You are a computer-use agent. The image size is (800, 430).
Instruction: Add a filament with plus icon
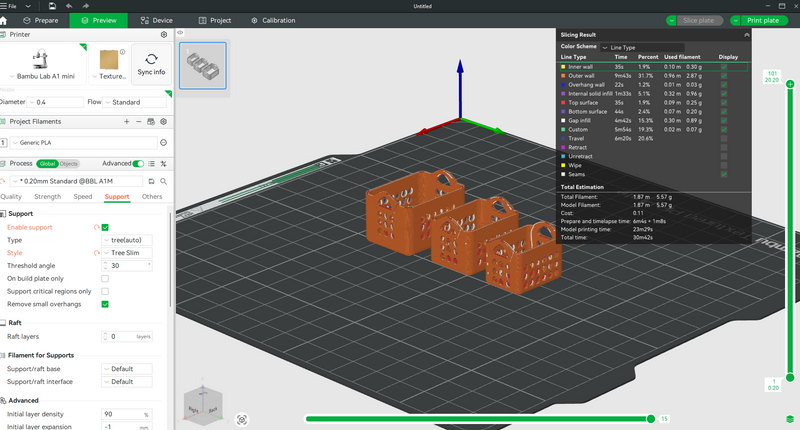pyautogui.click(x=127, y=121)
